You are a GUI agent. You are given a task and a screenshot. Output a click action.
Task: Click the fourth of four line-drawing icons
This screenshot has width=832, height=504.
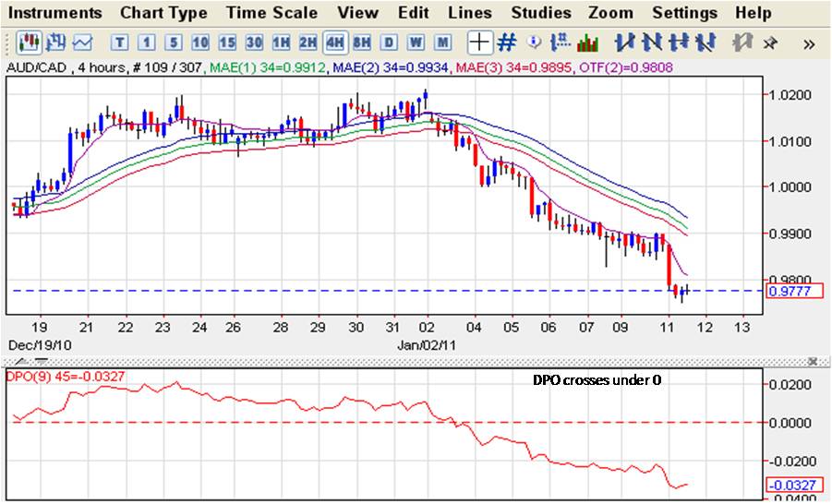coord(705,42)
